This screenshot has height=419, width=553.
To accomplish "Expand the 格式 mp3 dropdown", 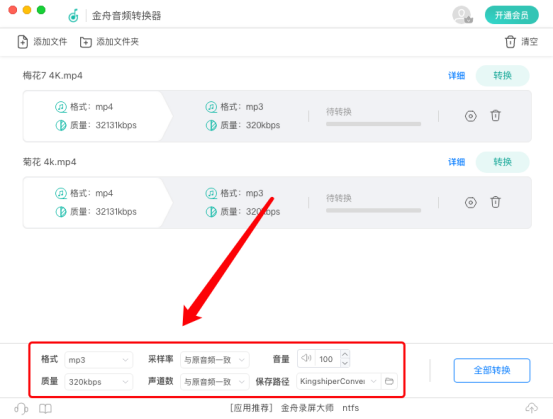I will [x=98, y=360].
